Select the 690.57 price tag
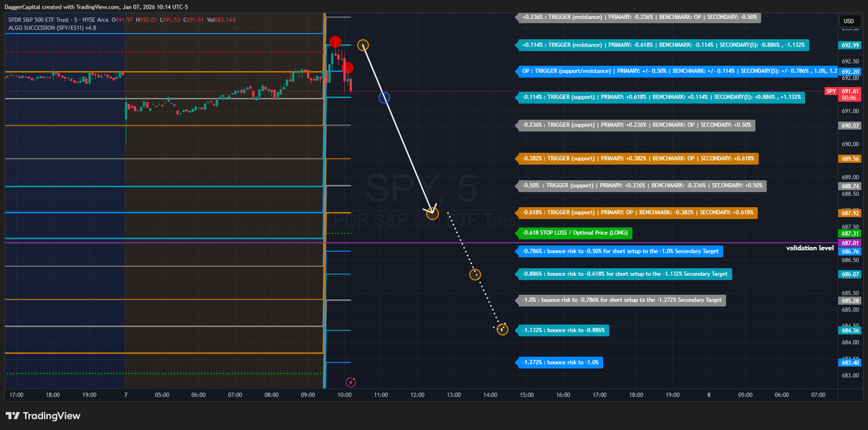 850,126
